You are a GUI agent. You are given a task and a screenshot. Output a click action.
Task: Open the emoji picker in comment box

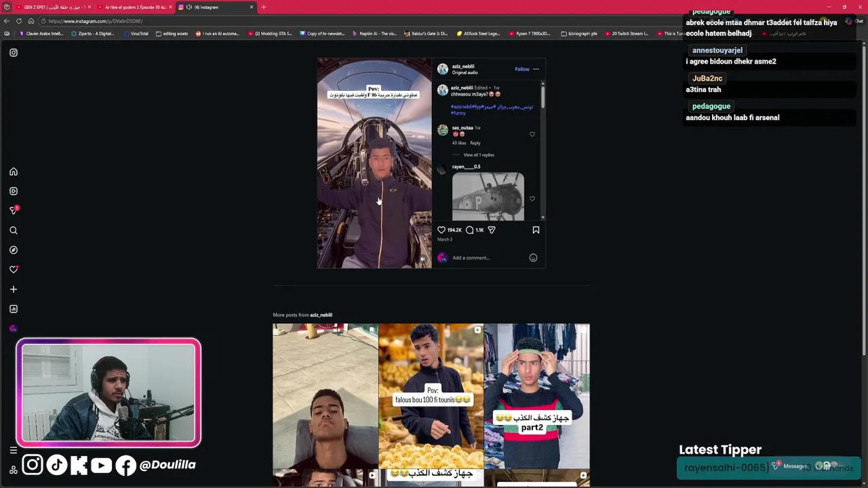click(x=533, y=258)
